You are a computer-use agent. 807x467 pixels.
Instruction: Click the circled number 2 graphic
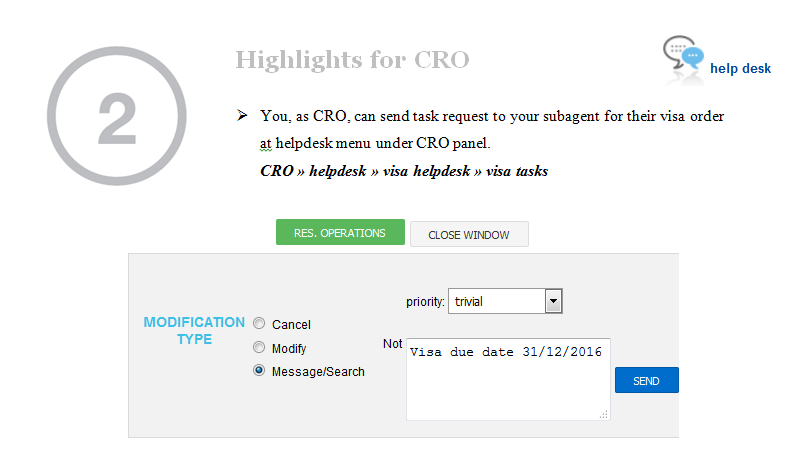point(117,116)
